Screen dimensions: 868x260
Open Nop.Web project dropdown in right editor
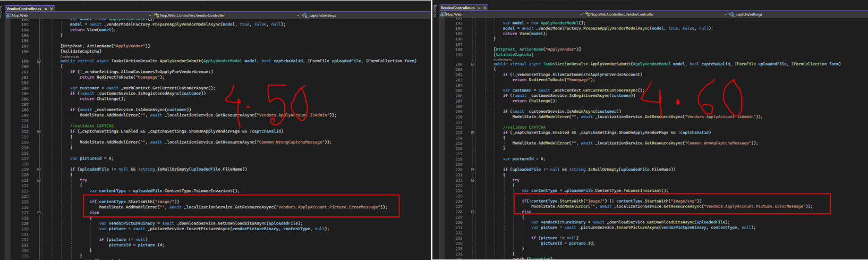tap(512, 14)
